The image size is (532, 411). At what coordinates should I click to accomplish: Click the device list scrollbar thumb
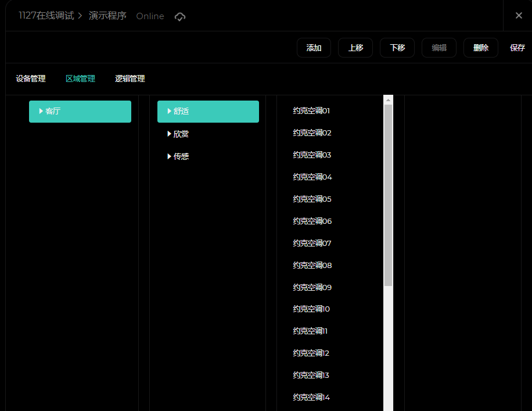pos(389,195)
